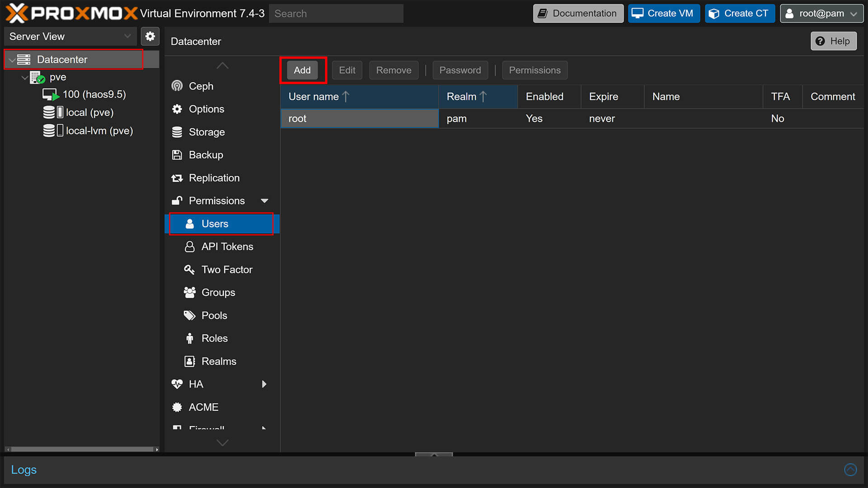Collapse the Datacenter tree node
The image size is (868, 488).
[x=12, y=59]
